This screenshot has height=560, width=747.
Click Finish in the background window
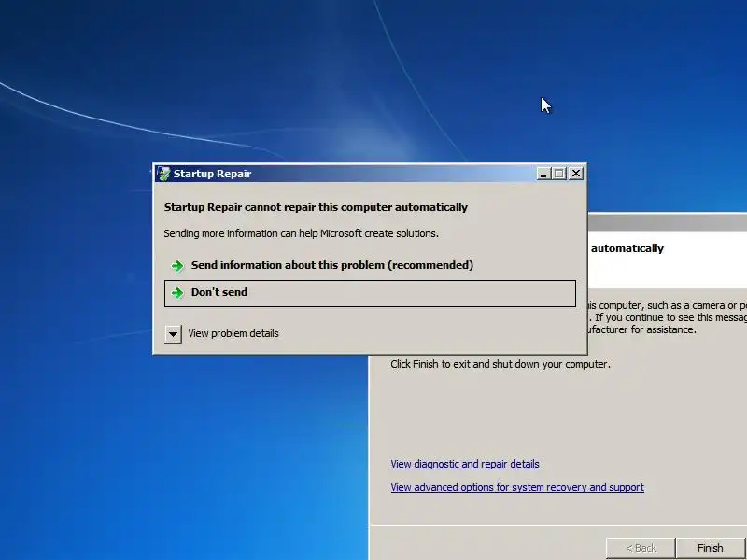[710, 548]
